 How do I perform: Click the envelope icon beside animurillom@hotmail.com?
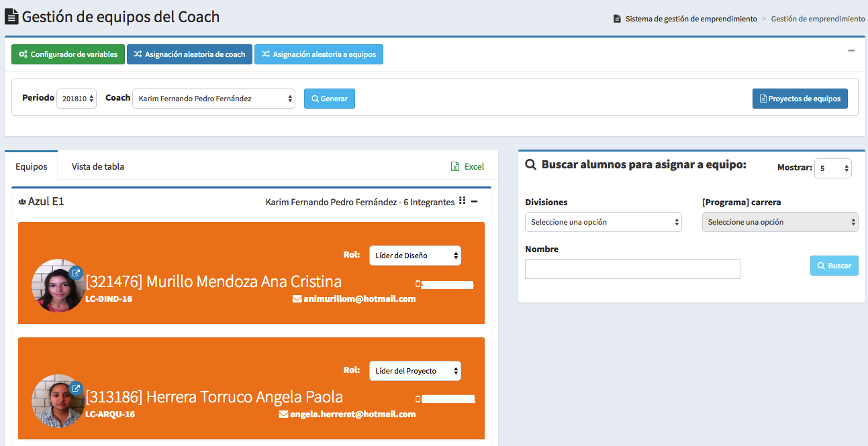pos(297,299)
